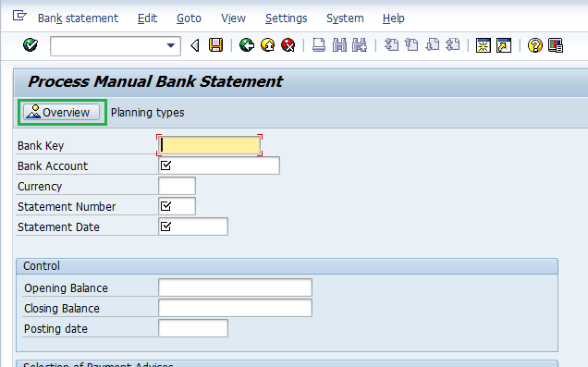Screen dimensions: 588x367
Task: Open the View menu
Action: click(x=233, y=18)
